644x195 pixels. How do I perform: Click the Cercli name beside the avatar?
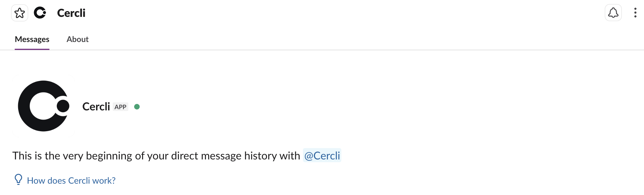(x=96, y=107)
